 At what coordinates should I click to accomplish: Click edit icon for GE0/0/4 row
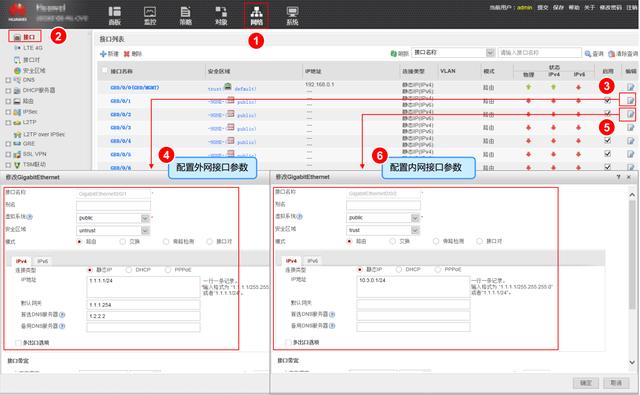point(631,141)
